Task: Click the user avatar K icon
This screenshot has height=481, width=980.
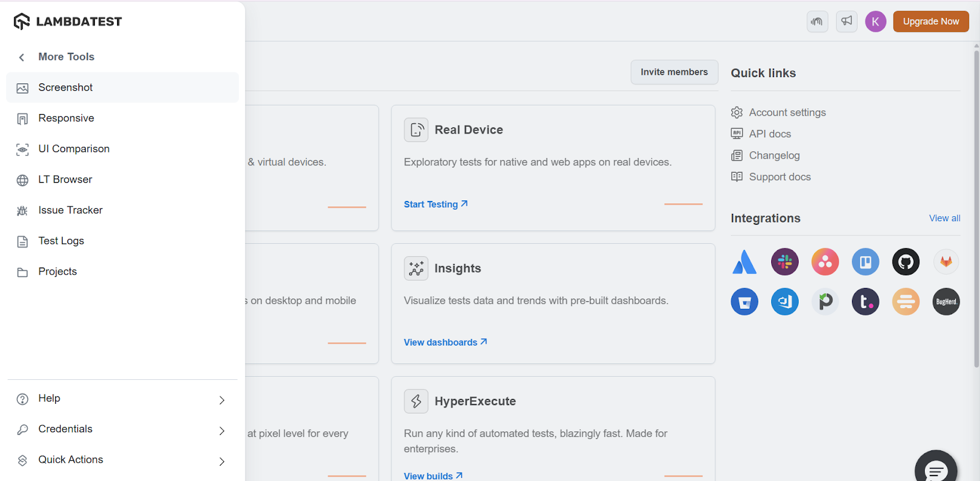Action: (875, 21)
